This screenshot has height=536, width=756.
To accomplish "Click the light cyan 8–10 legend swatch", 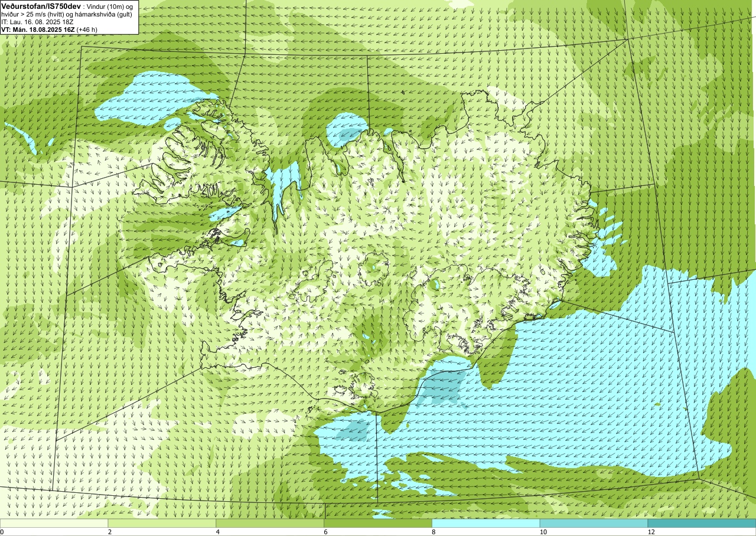I will (486, 523).
